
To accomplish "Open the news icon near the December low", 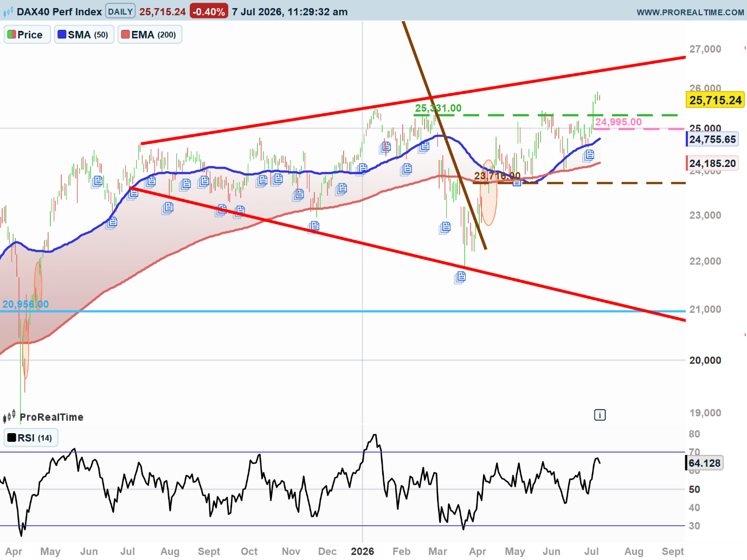I will (x=313, y=227).
